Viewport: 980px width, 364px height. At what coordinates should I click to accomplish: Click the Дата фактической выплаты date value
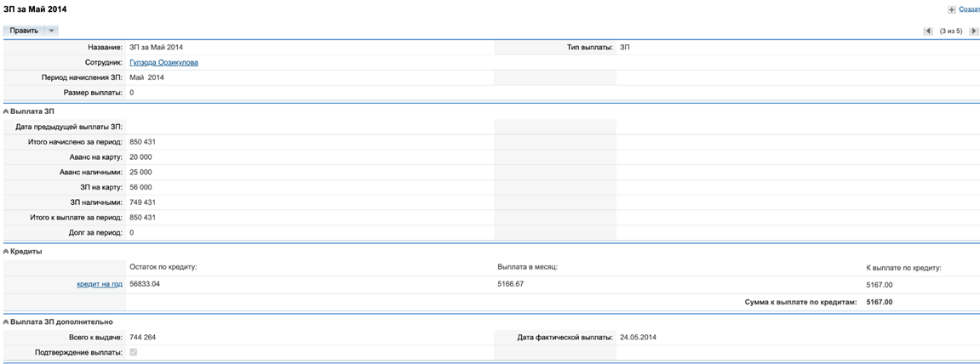(x=638, y=338)
